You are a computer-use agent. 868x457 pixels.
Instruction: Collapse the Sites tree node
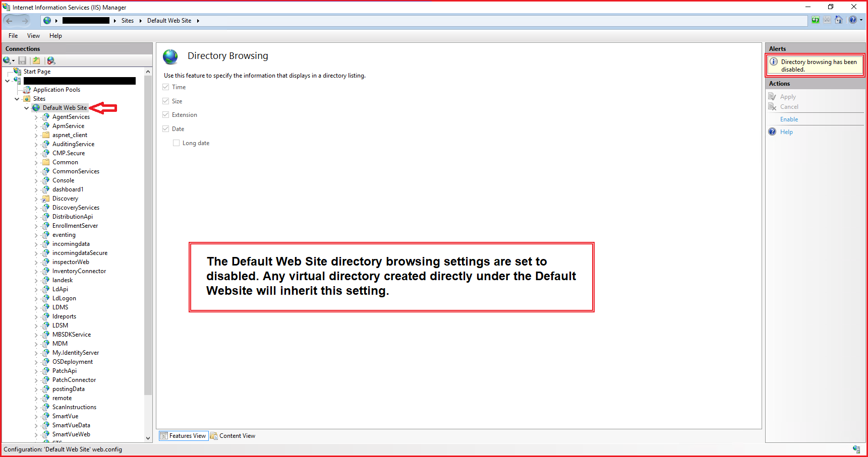click(x=17, y=99)
